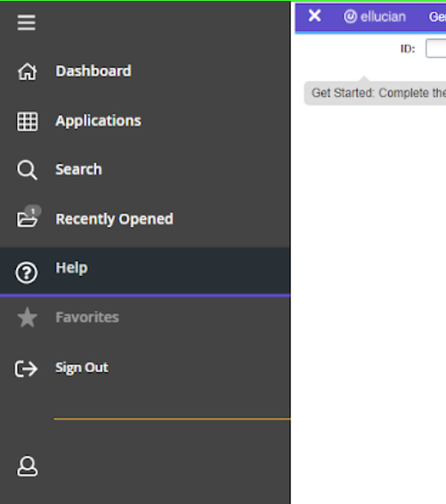Collapse the hamburger menu icon
Image resolution: width=446 pixels, height=504 pixels.
coord(27,22)
